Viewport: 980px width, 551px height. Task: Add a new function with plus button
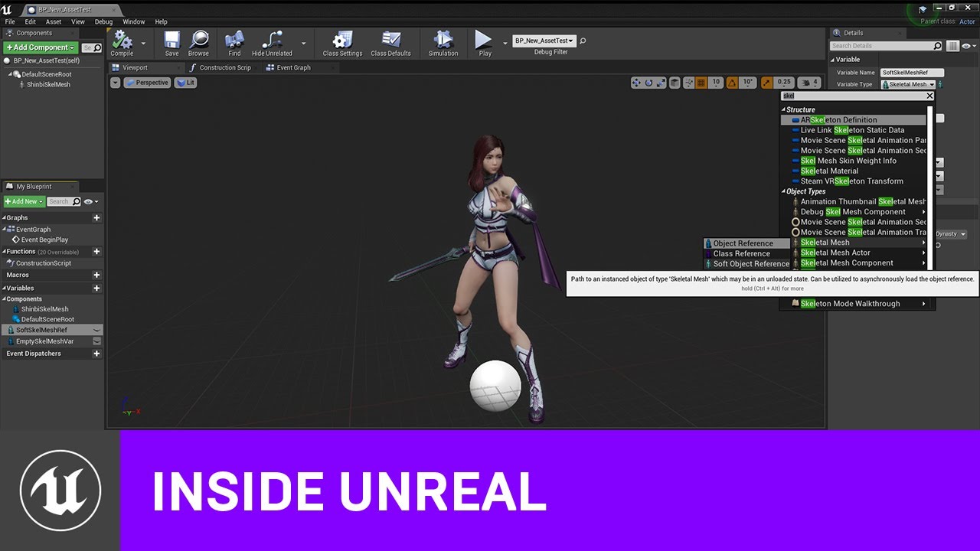pos(96,252)
